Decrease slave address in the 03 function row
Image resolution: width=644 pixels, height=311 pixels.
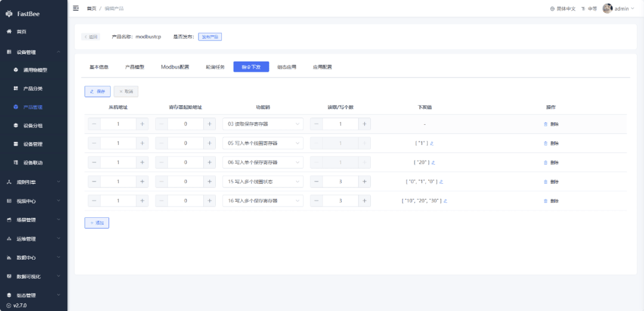point(94,124)
